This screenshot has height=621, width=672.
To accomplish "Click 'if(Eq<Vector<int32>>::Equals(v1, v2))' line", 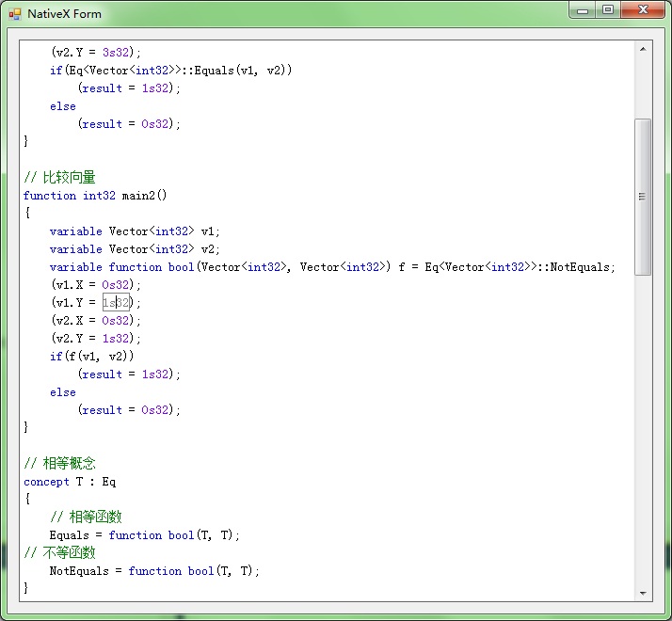I will [x=171, y=71].
